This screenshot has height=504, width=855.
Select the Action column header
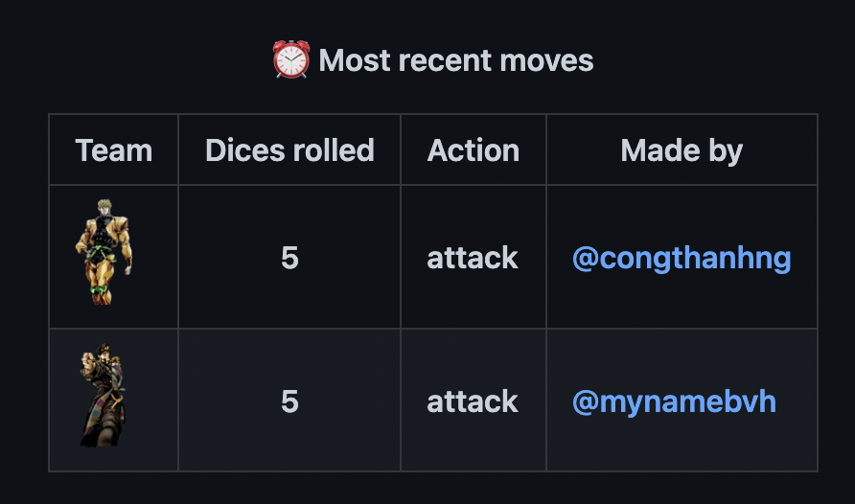tap(474, 149)
